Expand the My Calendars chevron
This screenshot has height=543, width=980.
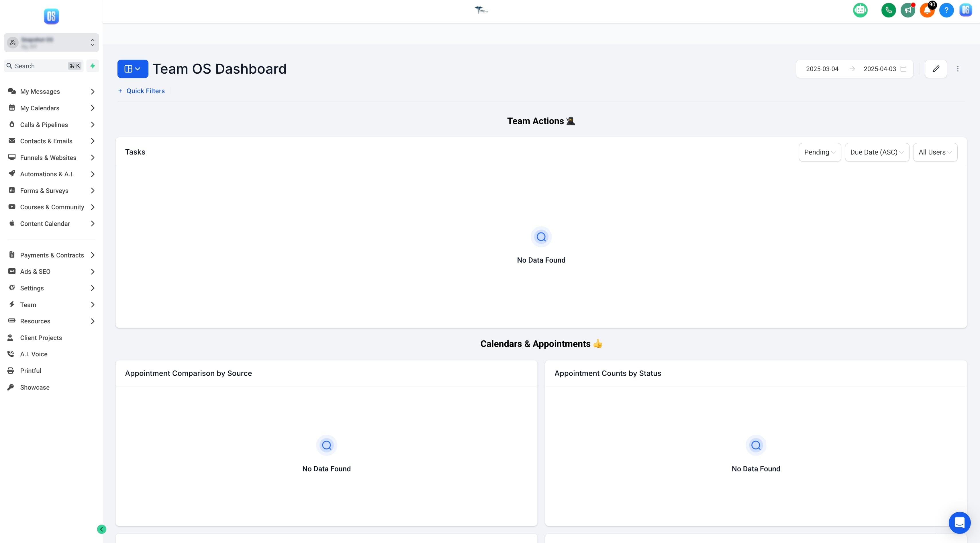pyautogui.click(x=93, y=108)
